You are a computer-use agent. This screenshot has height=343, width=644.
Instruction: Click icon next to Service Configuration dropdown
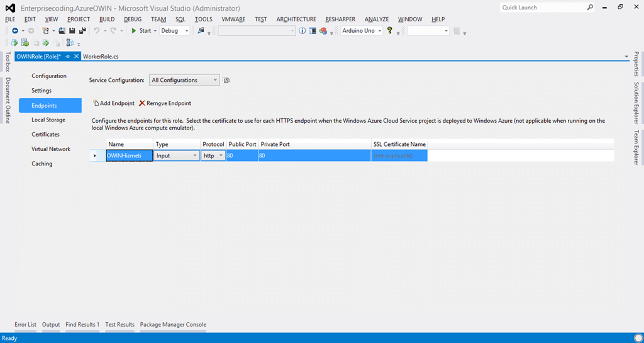coord(226,80)
